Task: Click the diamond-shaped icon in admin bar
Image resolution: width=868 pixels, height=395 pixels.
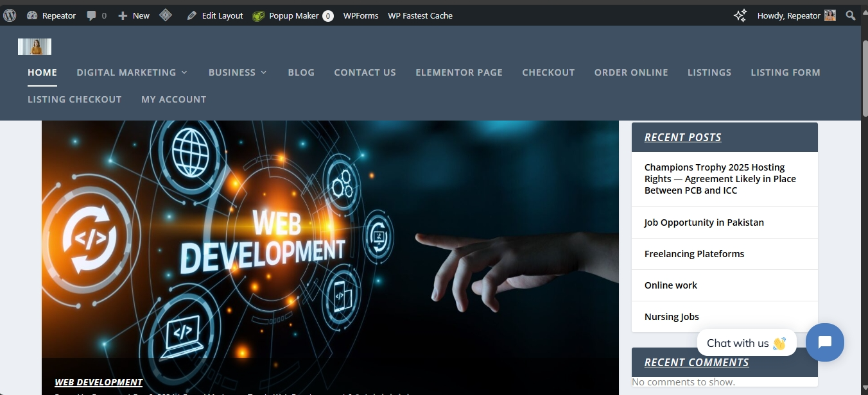Action: (166, 15)
